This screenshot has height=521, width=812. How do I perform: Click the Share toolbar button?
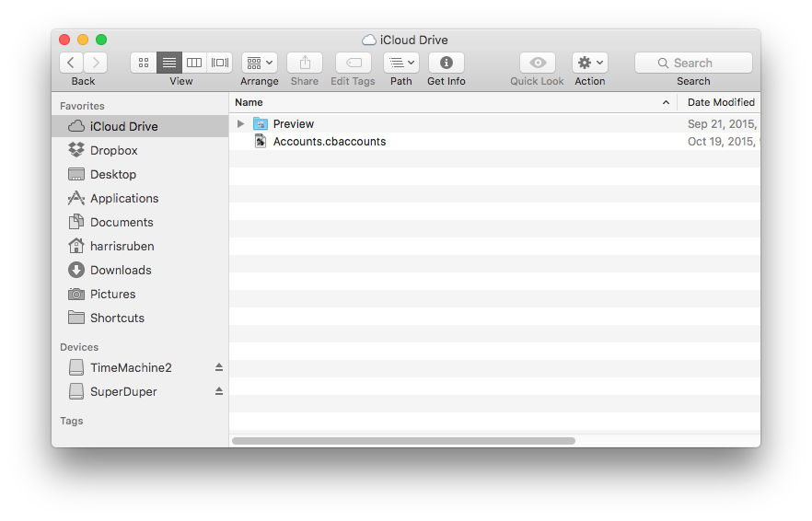click(305, 63)
